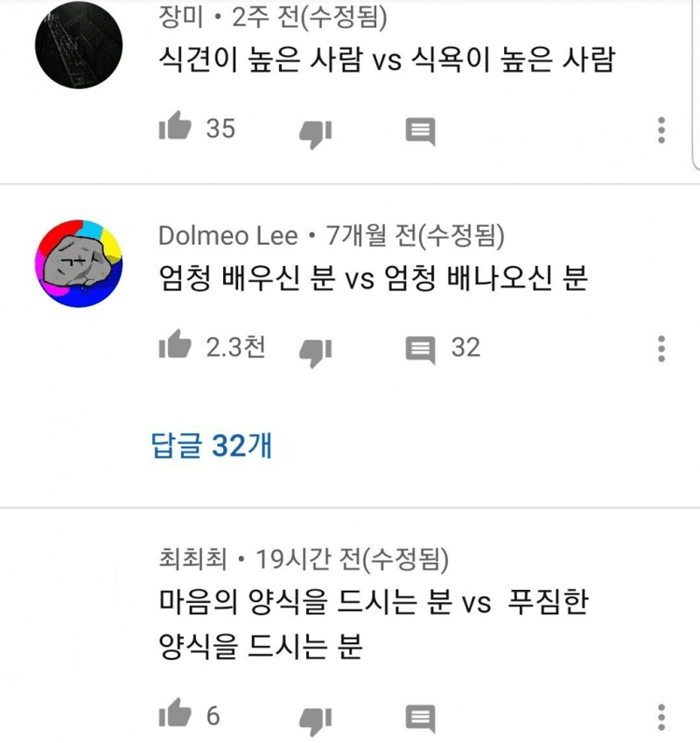Viewport: 700px width, 743px height.
Task: Open Dolmeo Lee's colorful rock avatar
Action: tap(79, 263)
